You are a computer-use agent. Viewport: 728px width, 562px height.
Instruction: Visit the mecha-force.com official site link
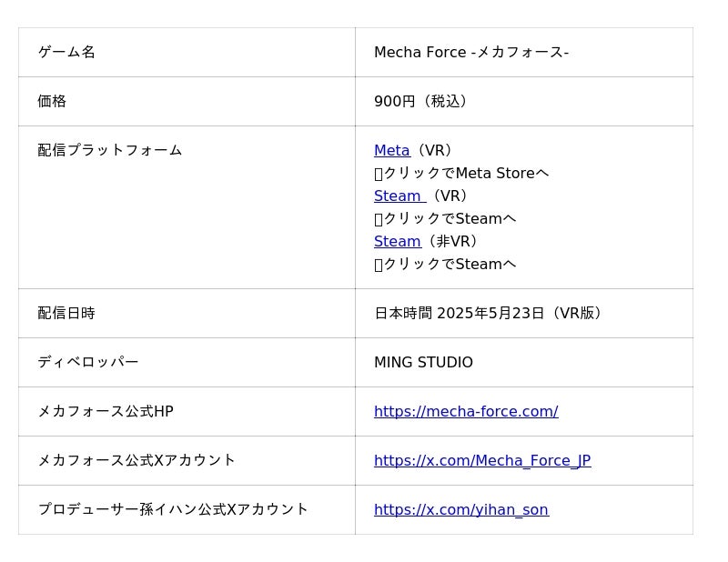pos(466,412)
